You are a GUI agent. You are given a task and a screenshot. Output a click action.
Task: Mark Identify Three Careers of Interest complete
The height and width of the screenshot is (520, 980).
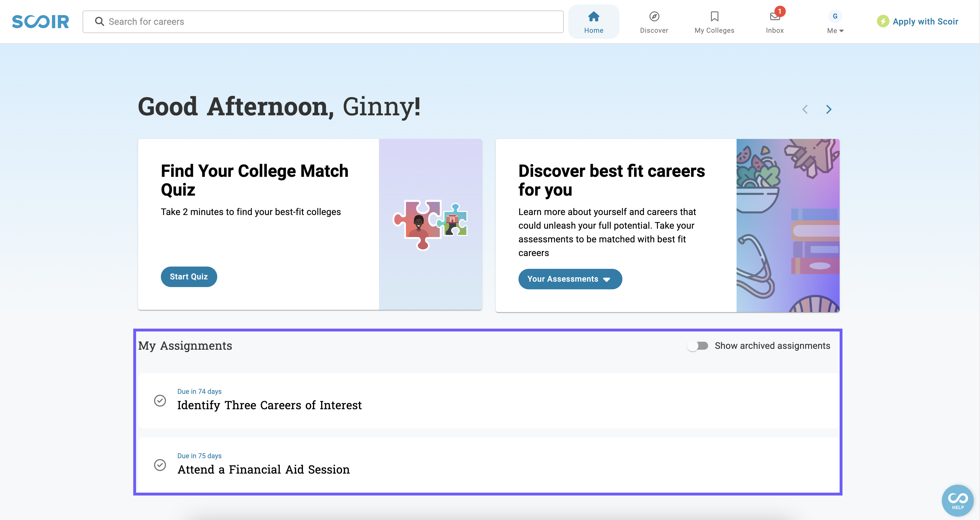(x=160, y=401)
